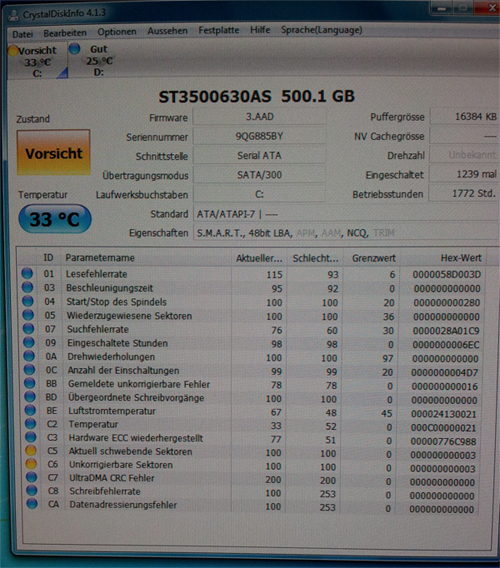Open the Sprache(Language) menu
The width and height of the screenshot is (500, 568).
pos(321,30)
